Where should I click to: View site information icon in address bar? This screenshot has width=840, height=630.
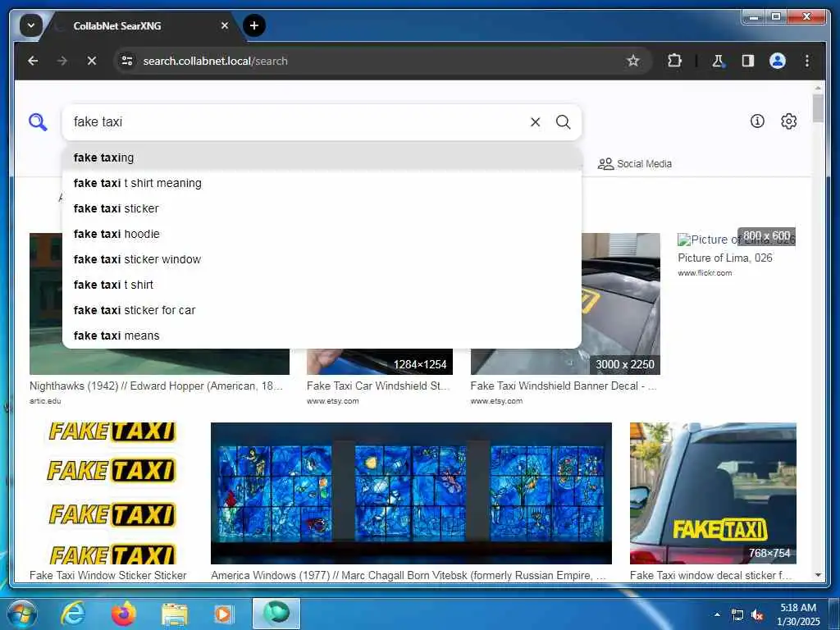pos(127,61)
